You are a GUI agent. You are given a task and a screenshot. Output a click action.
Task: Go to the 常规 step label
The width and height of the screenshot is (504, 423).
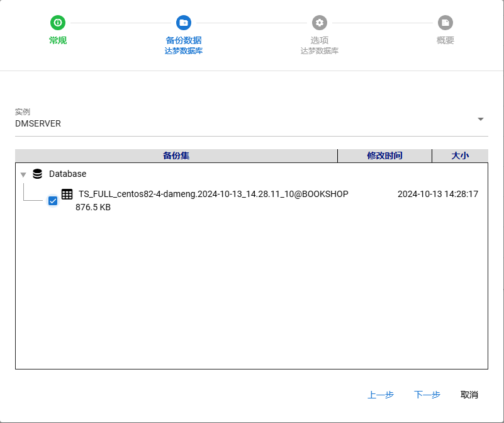[58, 40]
